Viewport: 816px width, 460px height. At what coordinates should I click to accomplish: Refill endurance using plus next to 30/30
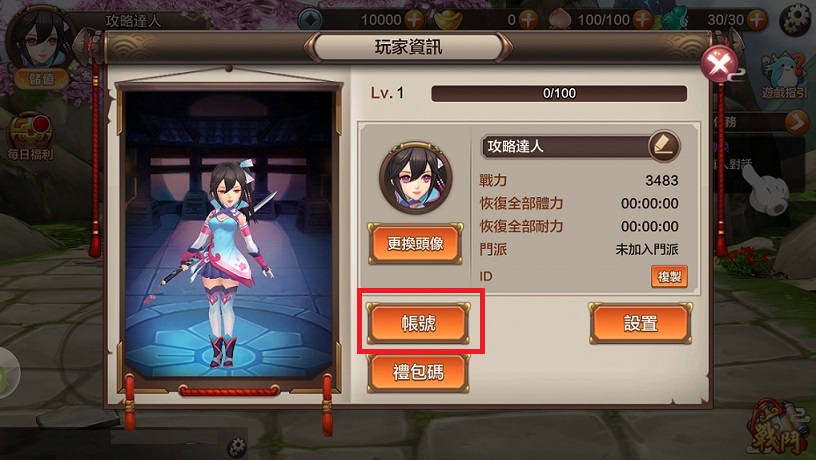coord(757,20)
